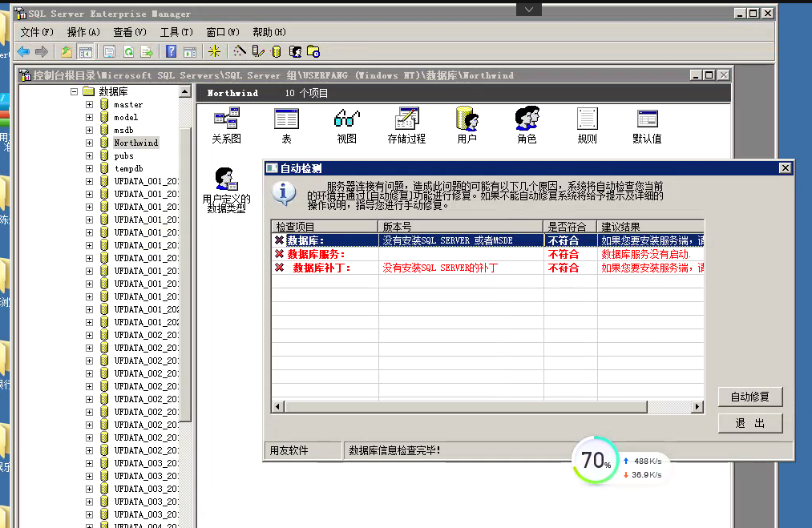Click the 退出 button
The image size is (812, 528).
[x=750, y=423]
